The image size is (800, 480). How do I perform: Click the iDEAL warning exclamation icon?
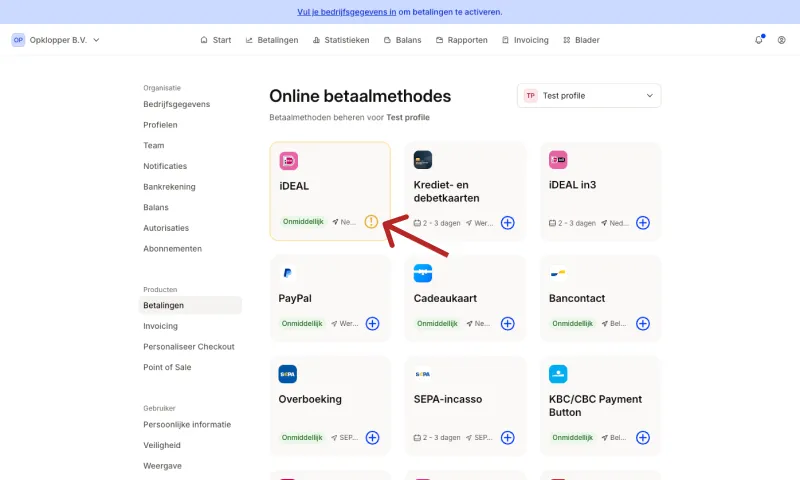pos(371,222)
